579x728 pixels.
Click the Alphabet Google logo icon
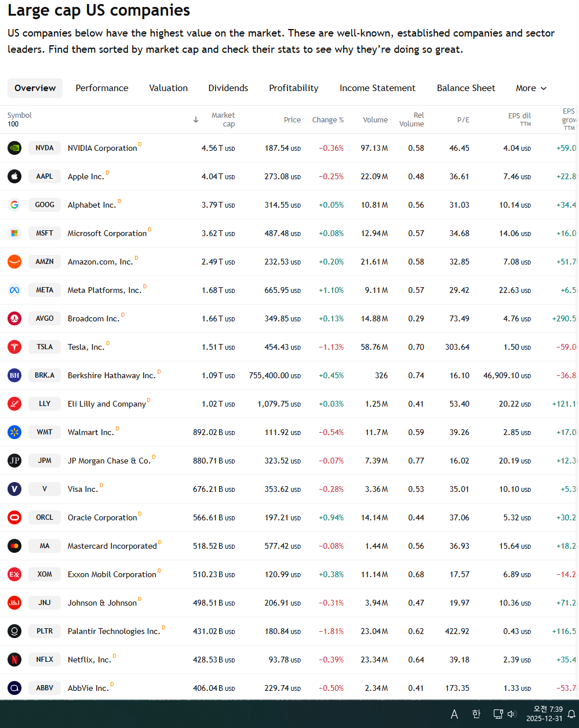tap(14, 205)
